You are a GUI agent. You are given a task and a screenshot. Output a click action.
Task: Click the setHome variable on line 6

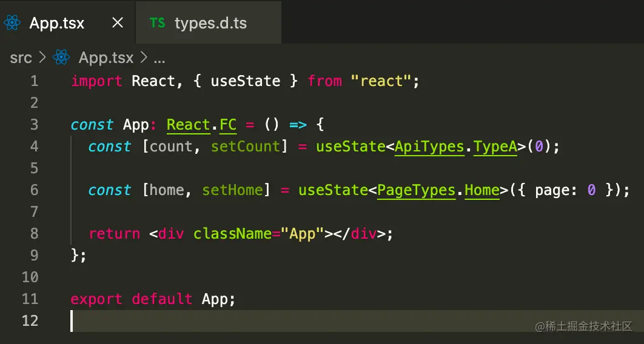[232, 190]
